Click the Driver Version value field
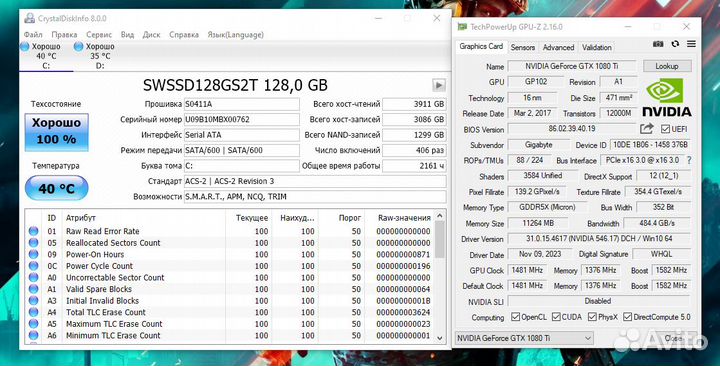Screen dimensions: 720x366 click(599, 239)
